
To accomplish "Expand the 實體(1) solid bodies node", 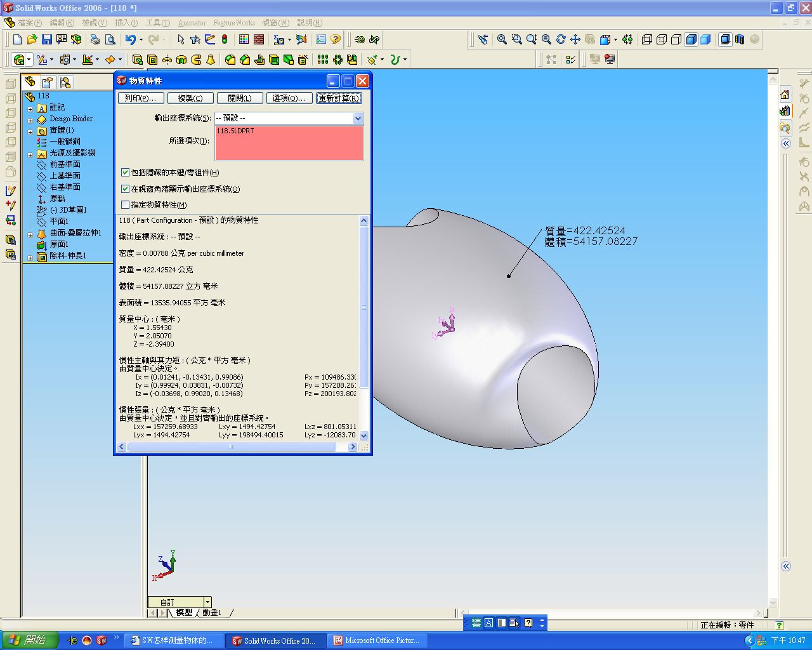I will (x=30, y=131).
